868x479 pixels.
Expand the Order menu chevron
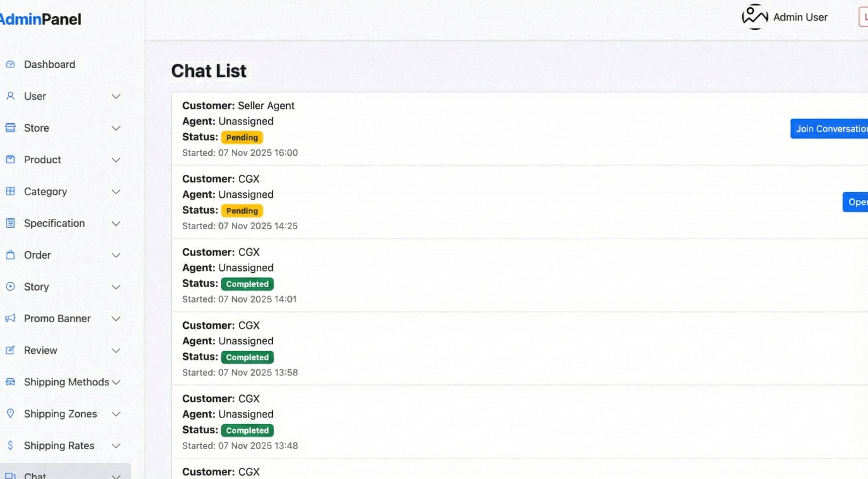tap(116, 255)
